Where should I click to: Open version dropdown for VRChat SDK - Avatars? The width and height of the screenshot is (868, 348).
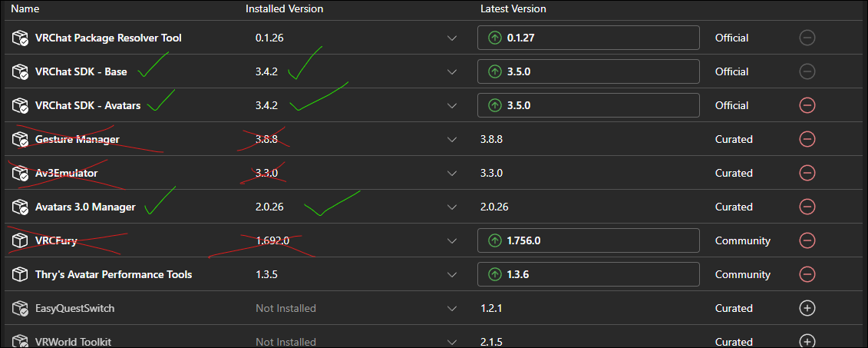(452, 106)
